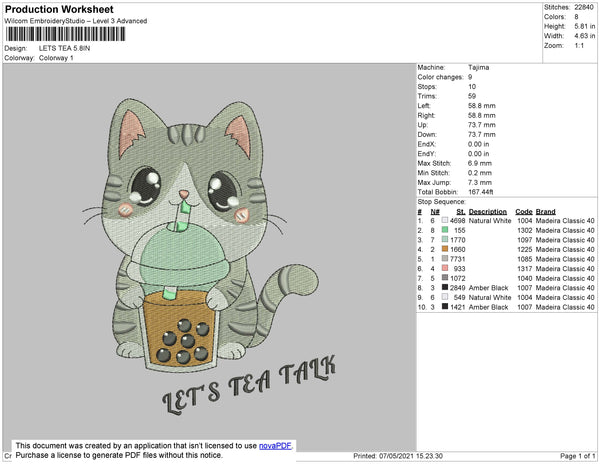Open the novaPDF link in the notice
This screenshot has width=600, height=464.
[x=275, y=446]
